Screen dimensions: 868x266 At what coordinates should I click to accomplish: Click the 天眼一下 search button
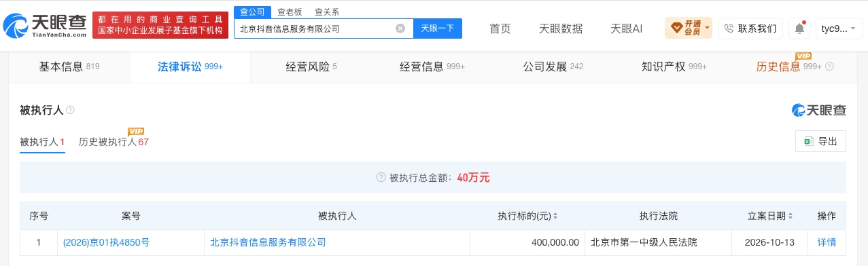tap(438, 28)
